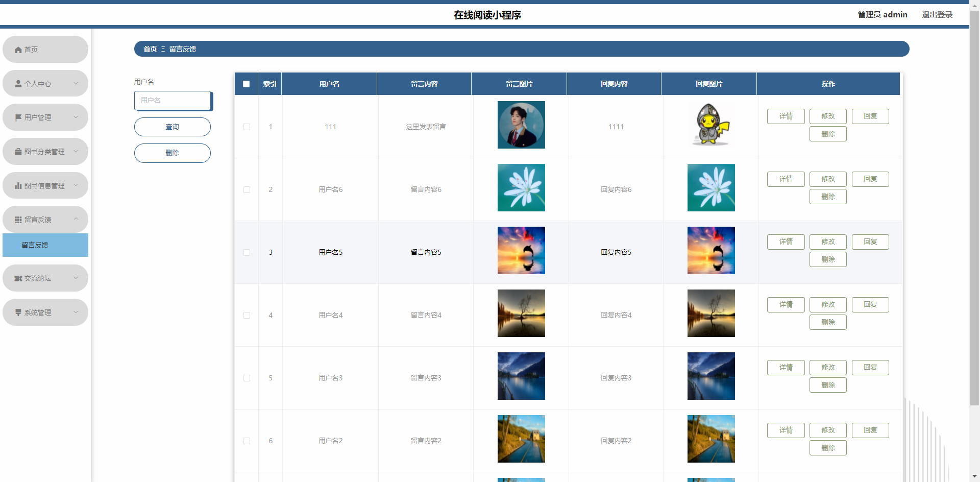The height and width of the screenshot is (482, 980).
Task: Click the trophy icon beside 系统管理
Action: tap(18, 312)
